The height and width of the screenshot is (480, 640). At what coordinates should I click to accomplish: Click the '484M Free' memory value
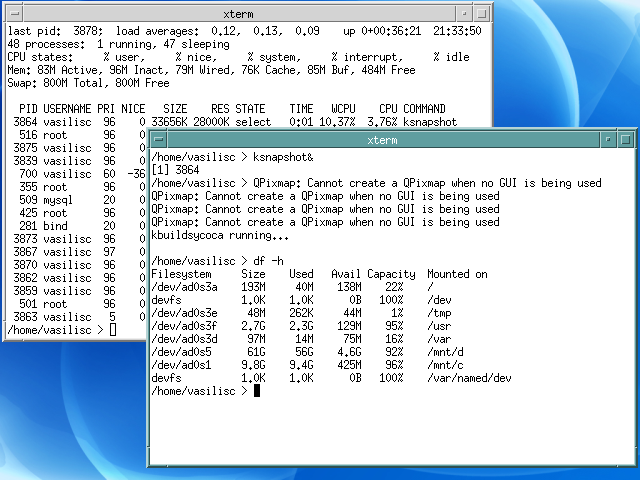[388, 70]
